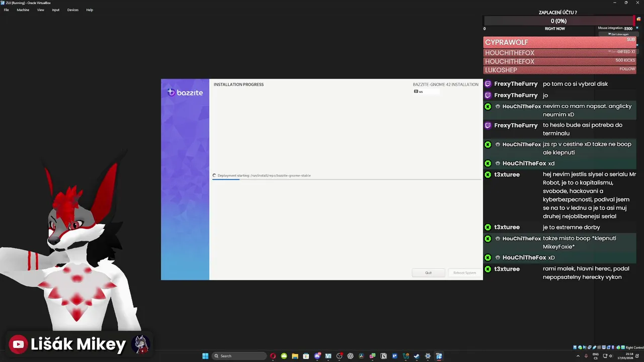Click the ZAPLACENÍ ÚČTU goal bar
The width and height of the screenshot is (644, 362).
click(558, 21)
